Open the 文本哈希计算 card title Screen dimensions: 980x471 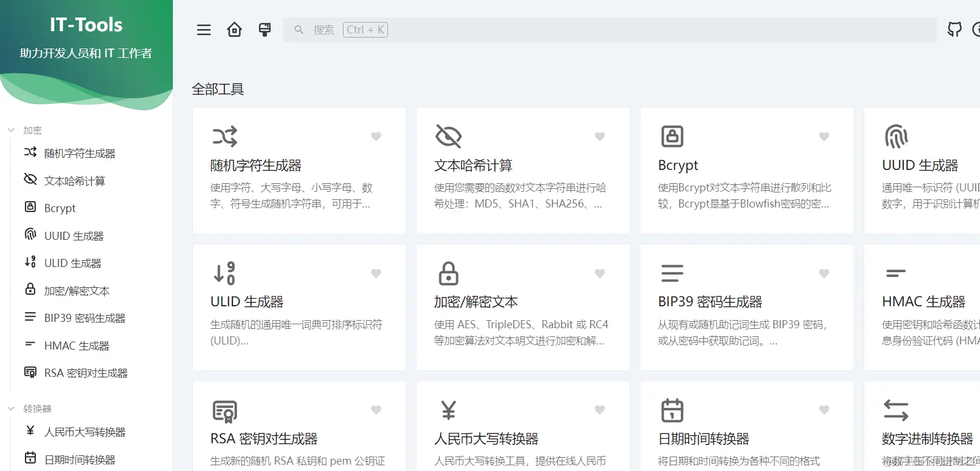[473, 165]
